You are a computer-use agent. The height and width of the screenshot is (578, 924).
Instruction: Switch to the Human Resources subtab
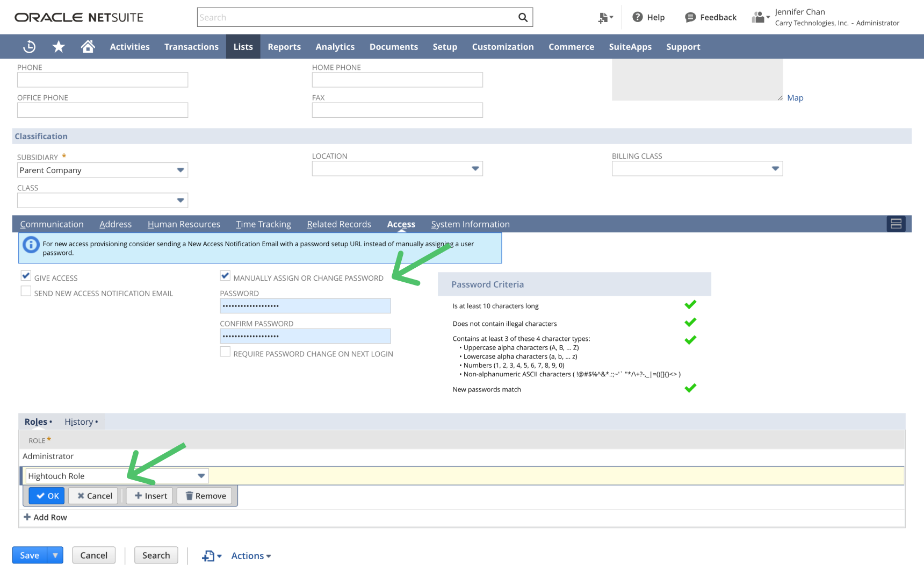[x=184, y=224]
